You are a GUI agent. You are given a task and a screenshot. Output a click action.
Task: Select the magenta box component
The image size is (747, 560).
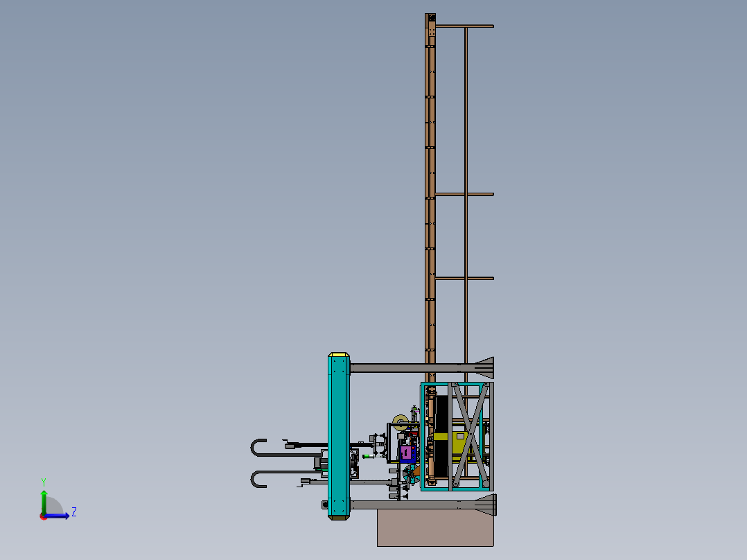pyautogui.click(x=406, y=453)
